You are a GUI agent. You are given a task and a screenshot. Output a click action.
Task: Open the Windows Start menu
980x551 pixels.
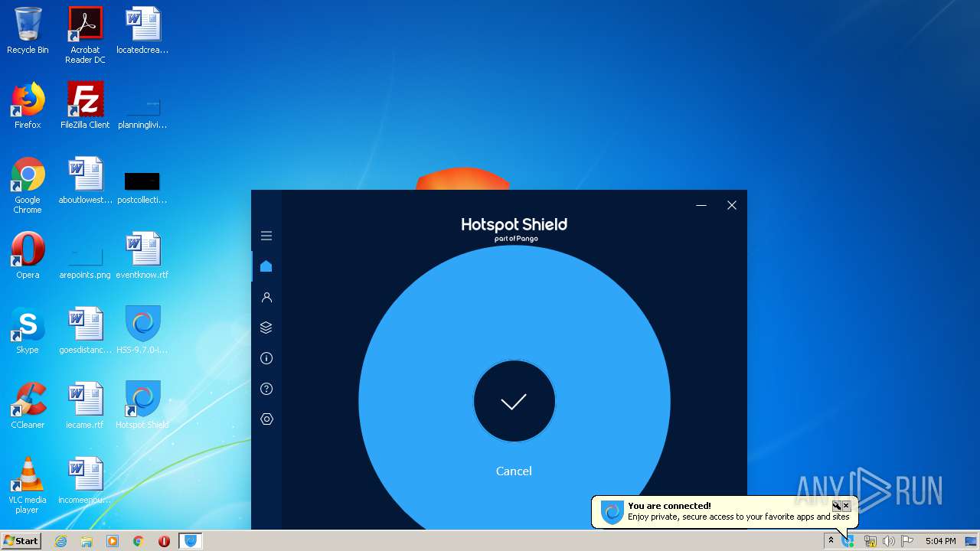coord(21,540)
